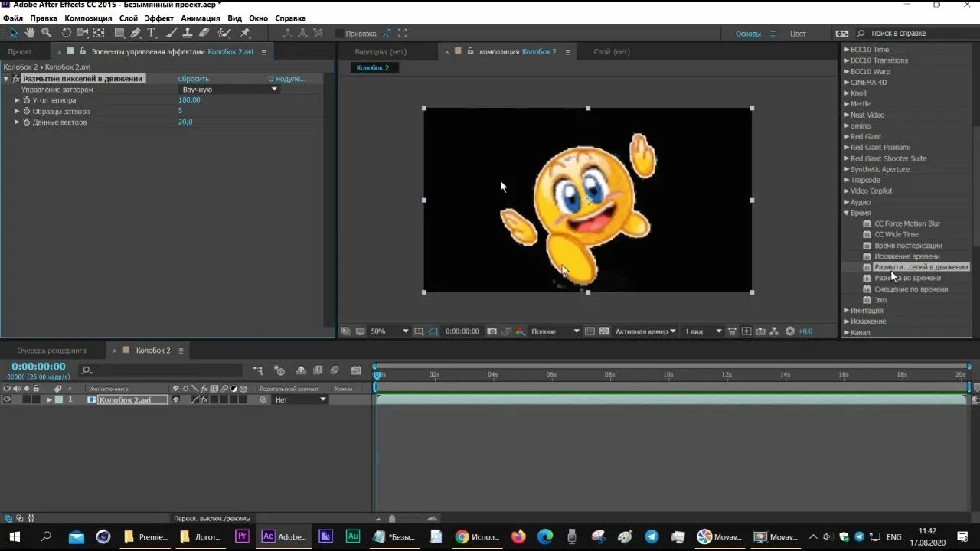Click Сбросить to reset the effect

194,79
